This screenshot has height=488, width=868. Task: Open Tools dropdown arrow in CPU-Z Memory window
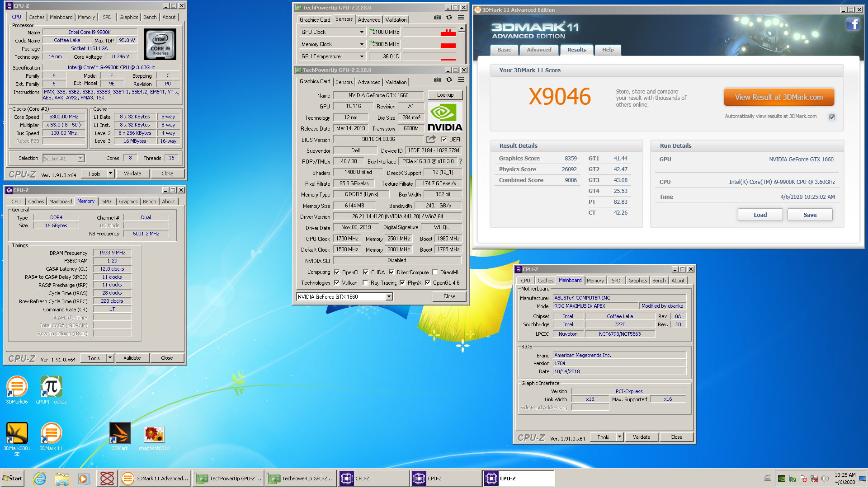tap(109, 358)
